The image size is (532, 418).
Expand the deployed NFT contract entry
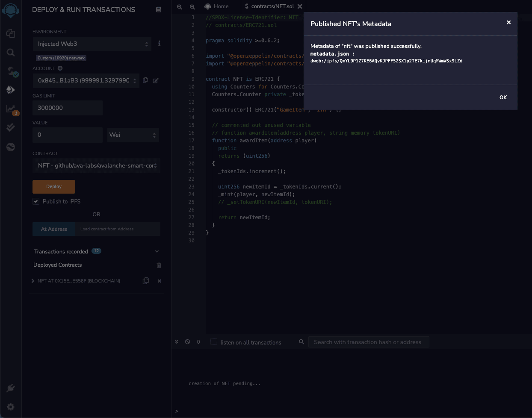(x=33, y=281)
